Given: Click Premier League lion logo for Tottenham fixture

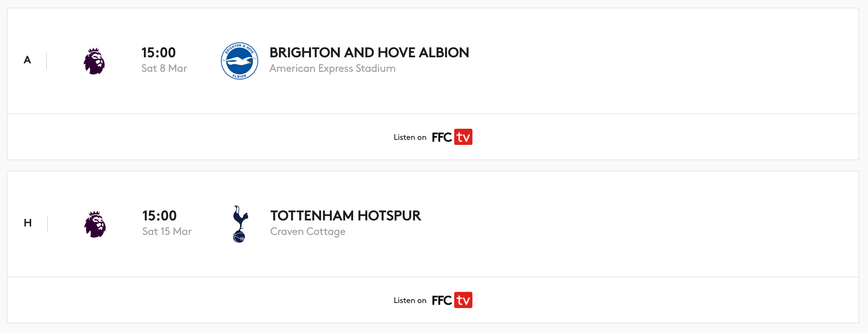Looking at the screenshot, I should pyautogui.click(x=95, y=224).
